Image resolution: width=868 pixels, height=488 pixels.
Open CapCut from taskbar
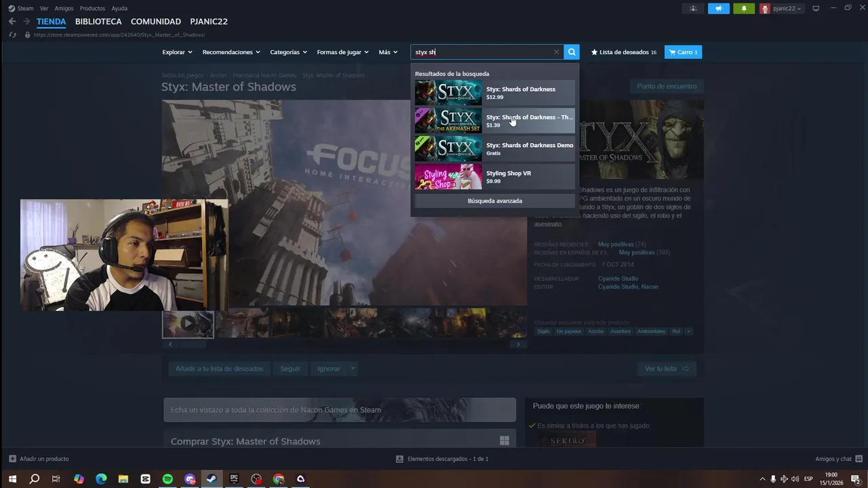pyautogui.click(x=145, y=479)
